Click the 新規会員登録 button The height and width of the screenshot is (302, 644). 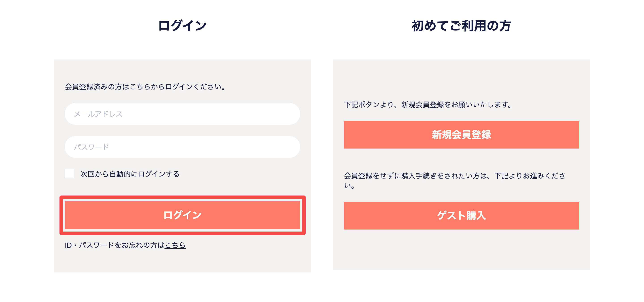[x=461, y=134]
